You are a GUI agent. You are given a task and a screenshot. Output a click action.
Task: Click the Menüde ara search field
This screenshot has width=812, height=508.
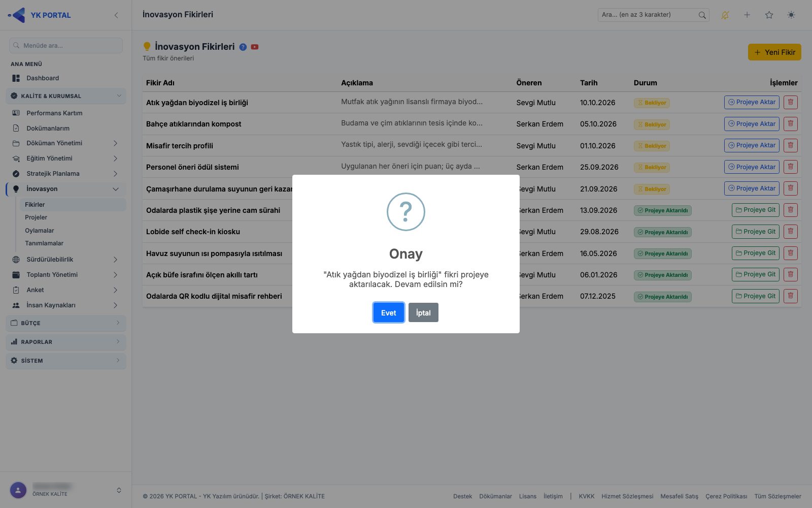[x=66, y=45]
